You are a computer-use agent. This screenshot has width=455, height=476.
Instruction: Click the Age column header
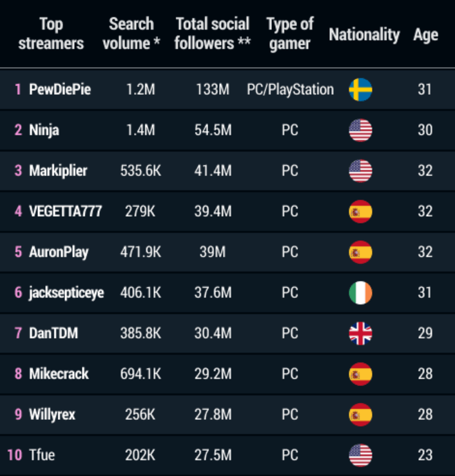click(425, 35)
